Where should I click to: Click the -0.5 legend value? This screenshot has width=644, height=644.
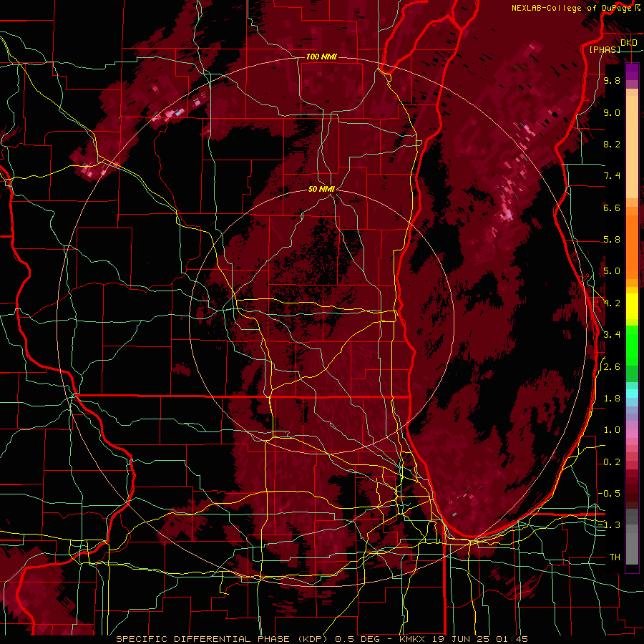(x=609, y=494)
